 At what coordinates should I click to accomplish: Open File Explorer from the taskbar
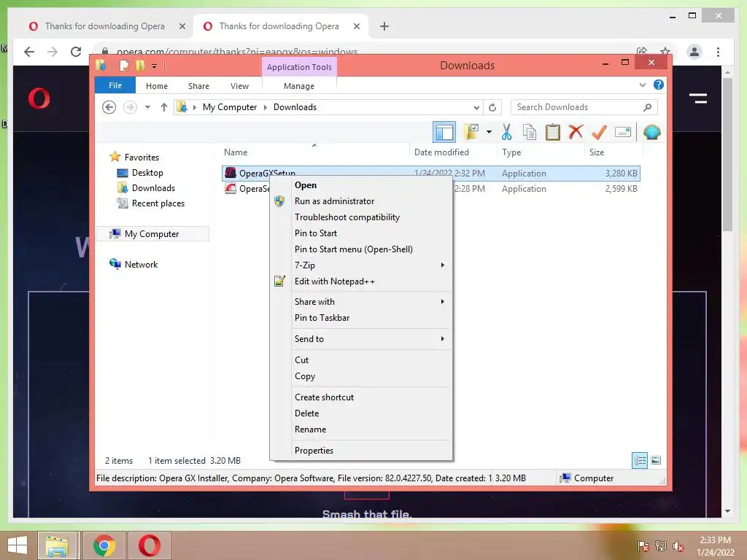click(57, 545)
